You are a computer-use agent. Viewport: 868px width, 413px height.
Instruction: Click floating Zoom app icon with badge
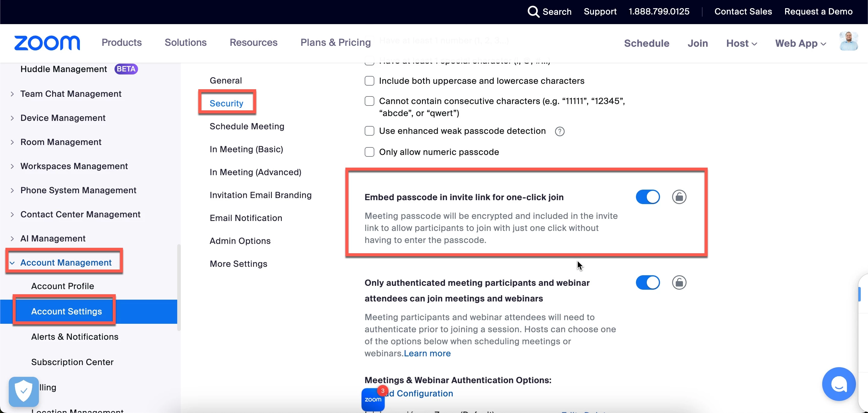pos(373,399)
